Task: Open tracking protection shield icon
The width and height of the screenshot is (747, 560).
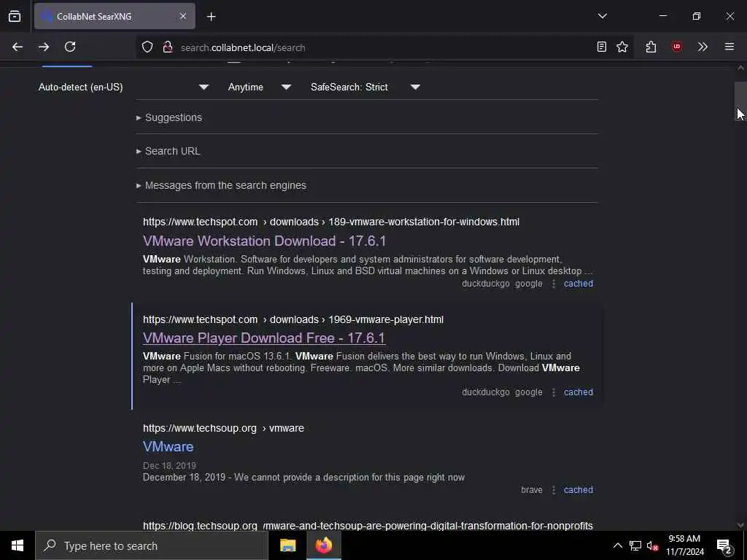Action: pos(147,47)
